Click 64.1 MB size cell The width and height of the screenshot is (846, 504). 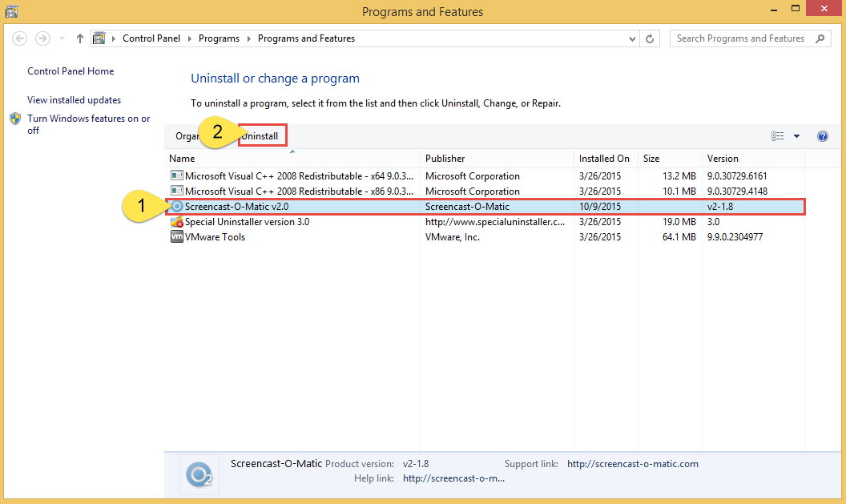pos(679,237)
